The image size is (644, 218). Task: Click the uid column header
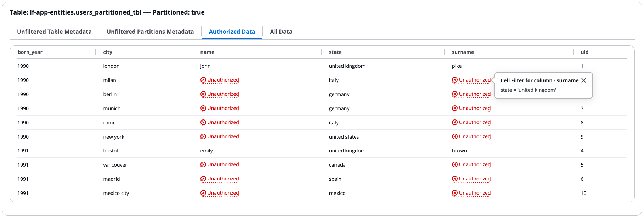[584, 52]
